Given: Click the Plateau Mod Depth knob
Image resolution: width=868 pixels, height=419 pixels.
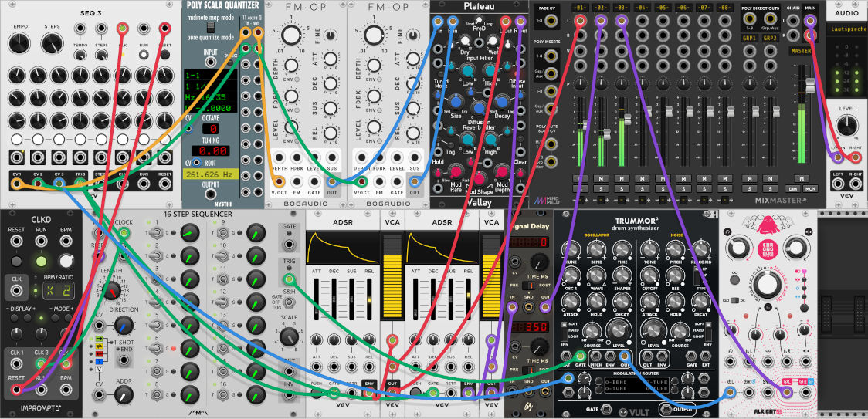Looking at the screenshot, I should pyautogui.click(x=502, y=171).
